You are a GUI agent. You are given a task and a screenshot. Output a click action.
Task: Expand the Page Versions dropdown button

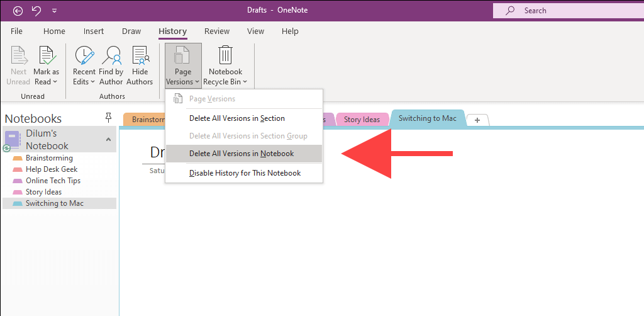click(183, 65)
